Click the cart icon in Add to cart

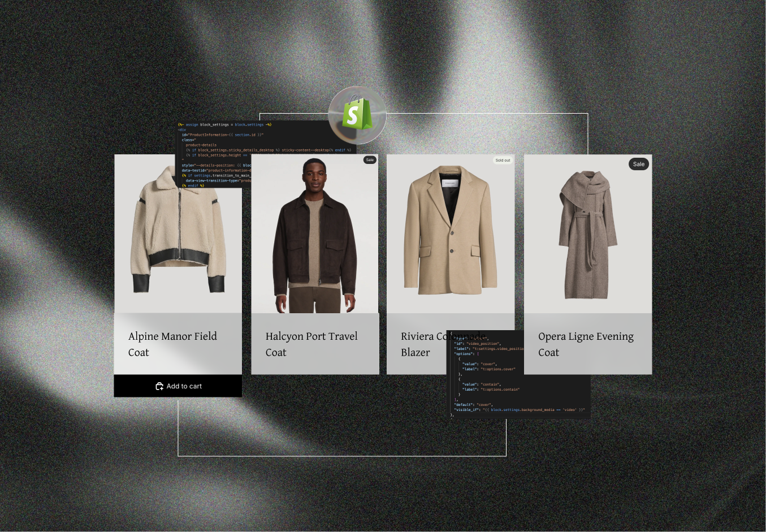click(159, 386)
